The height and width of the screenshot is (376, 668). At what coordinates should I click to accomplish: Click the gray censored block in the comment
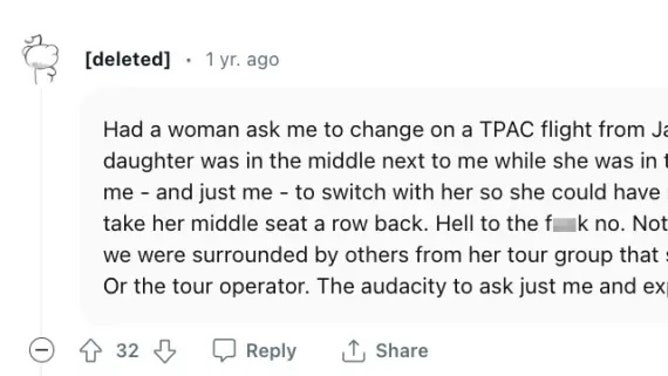tap(564, 225)
